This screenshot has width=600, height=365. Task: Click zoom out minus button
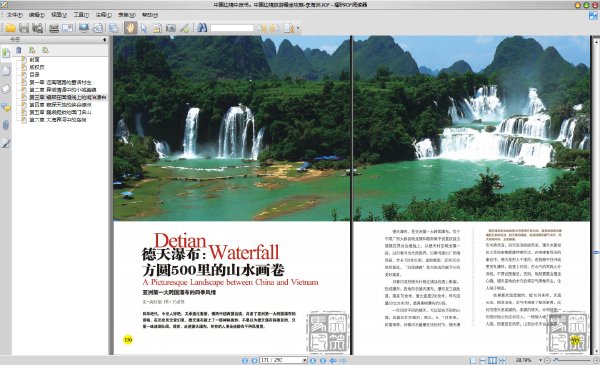point(547,360)
